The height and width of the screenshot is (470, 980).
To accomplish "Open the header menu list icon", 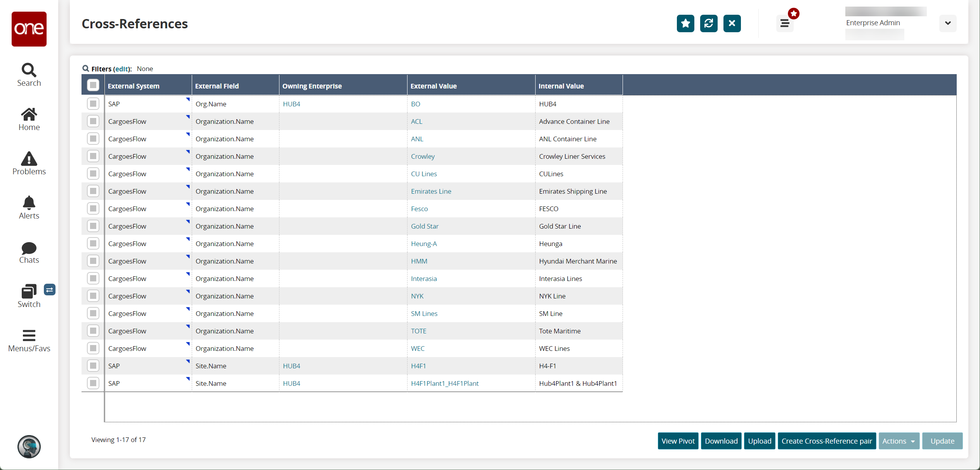I will 785,24.
